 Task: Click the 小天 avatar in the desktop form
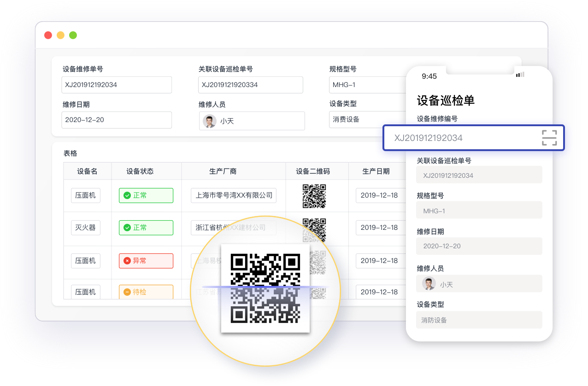210,121
